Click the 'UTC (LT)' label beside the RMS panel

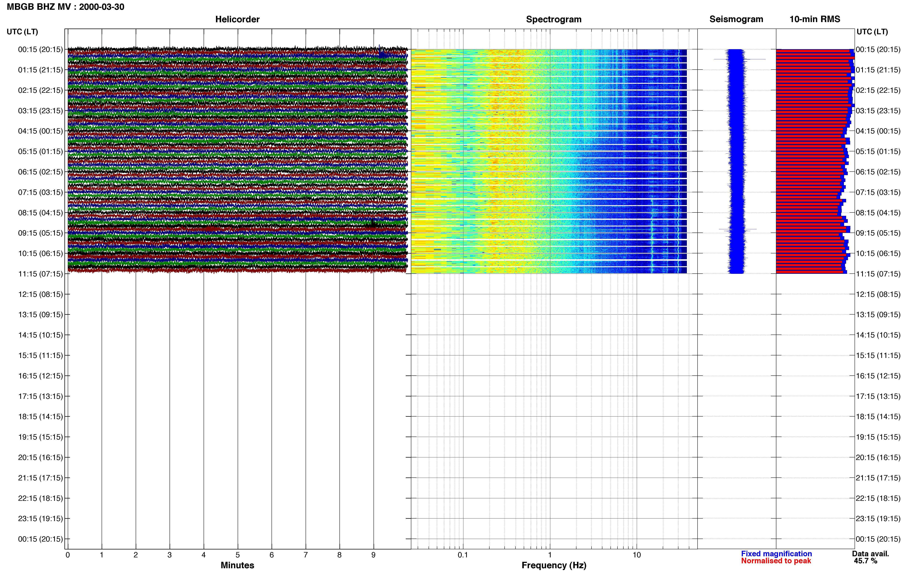click(x=872, y=32)
